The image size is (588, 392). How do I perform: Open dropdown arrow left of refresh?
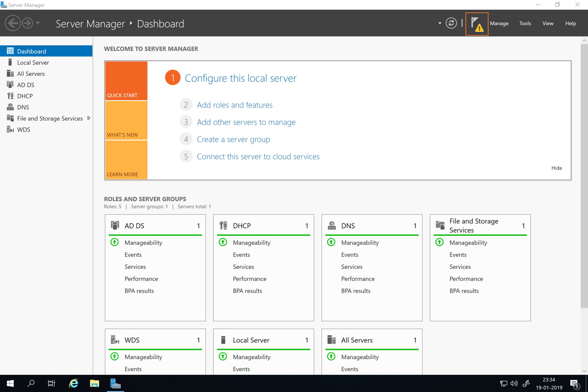440,23
